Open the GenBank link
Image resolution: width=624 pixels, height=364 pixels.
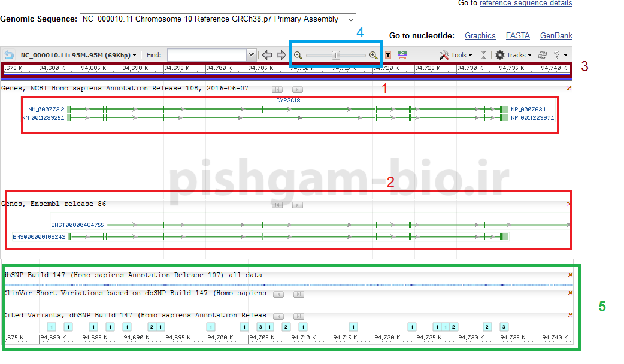click(x=556, y=36)
